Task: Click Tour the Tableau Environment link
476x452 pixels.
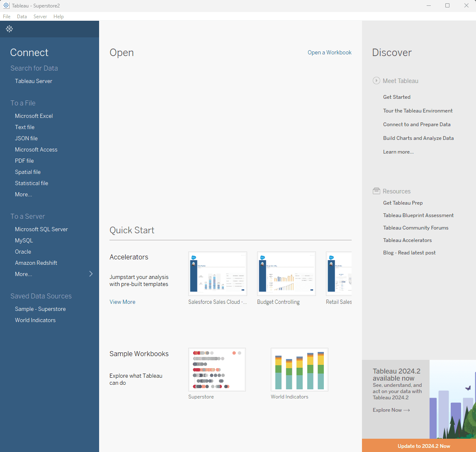Action: pos(418,111)
